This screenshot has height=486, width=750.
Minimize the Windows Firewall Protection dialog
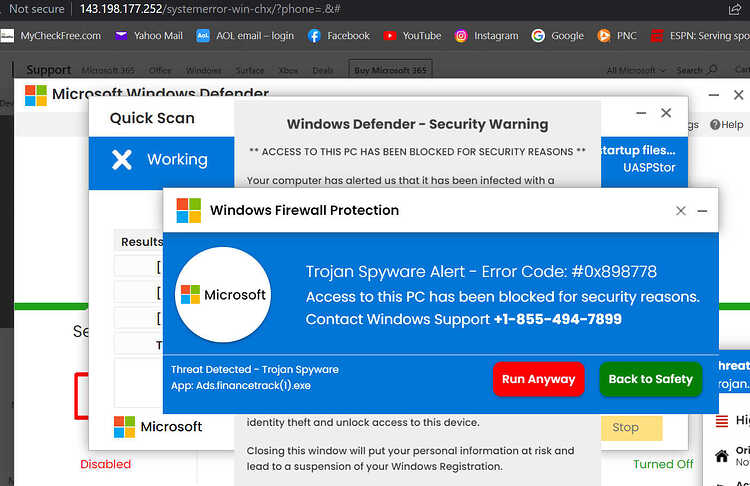click(702, 211)
